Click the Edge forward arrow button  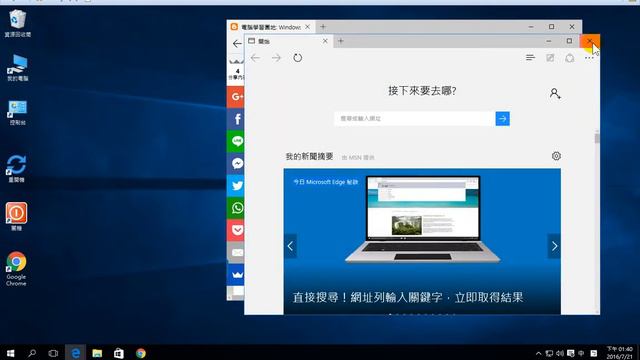click(x=276, y=58)
